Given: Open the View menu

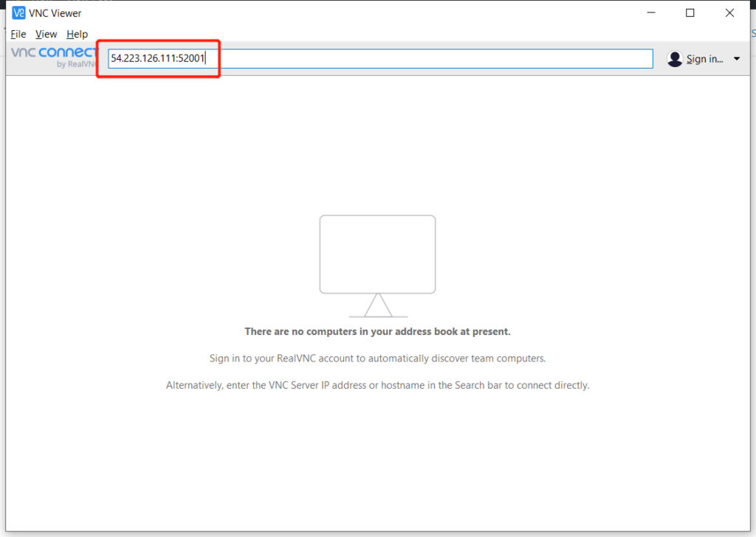Looking at the screenshot, I should 46,34.
